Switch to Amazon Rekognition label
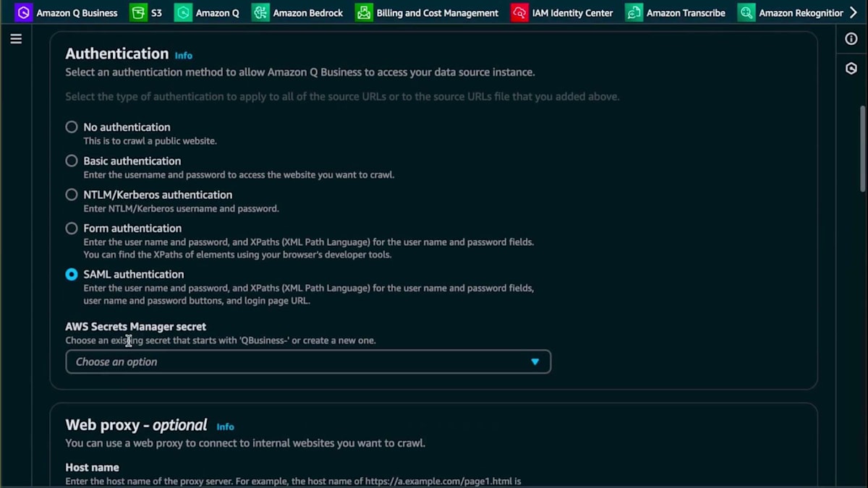This screenshot has height=488, width=868. pos(801,13)
